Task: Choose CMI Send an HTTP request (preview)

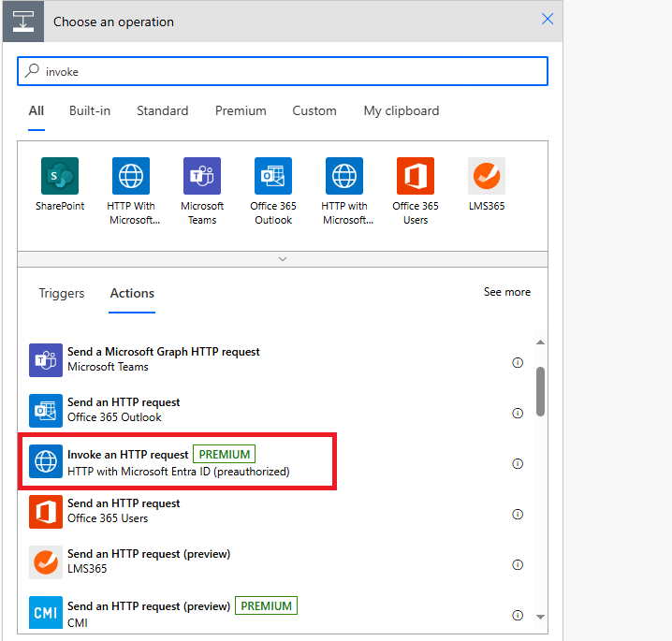Action: tap(276, 613)
